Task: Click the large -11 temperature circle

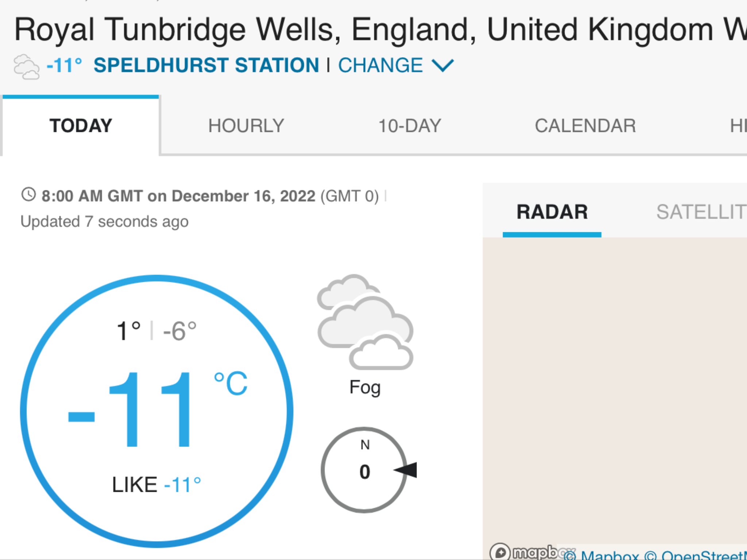Action: pos(156,411)
